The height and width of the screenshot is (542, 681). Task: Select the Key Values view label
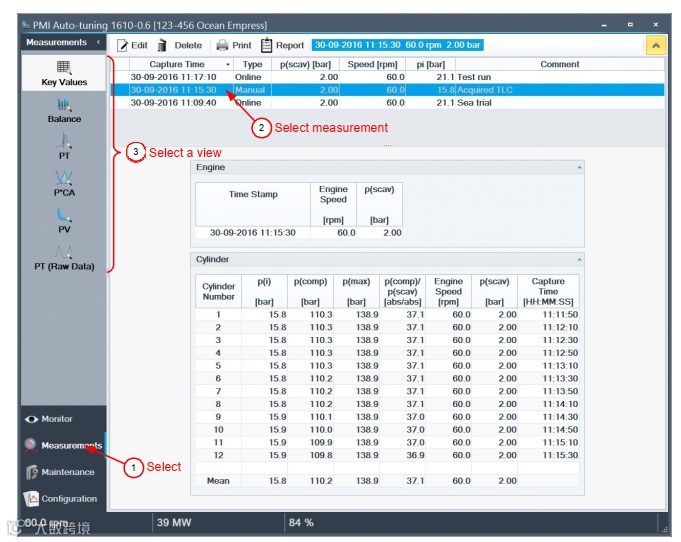64,82
